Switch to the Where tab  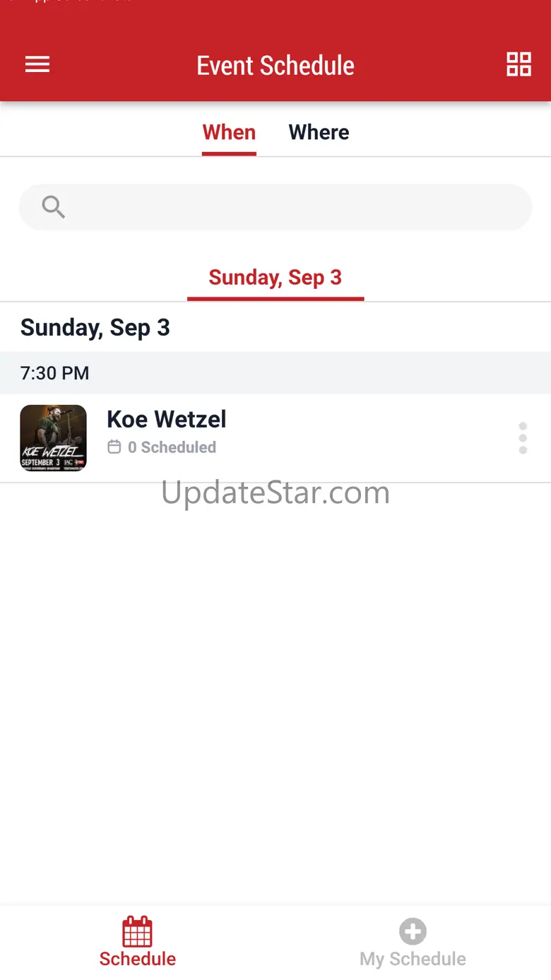(x=319, y=133)
